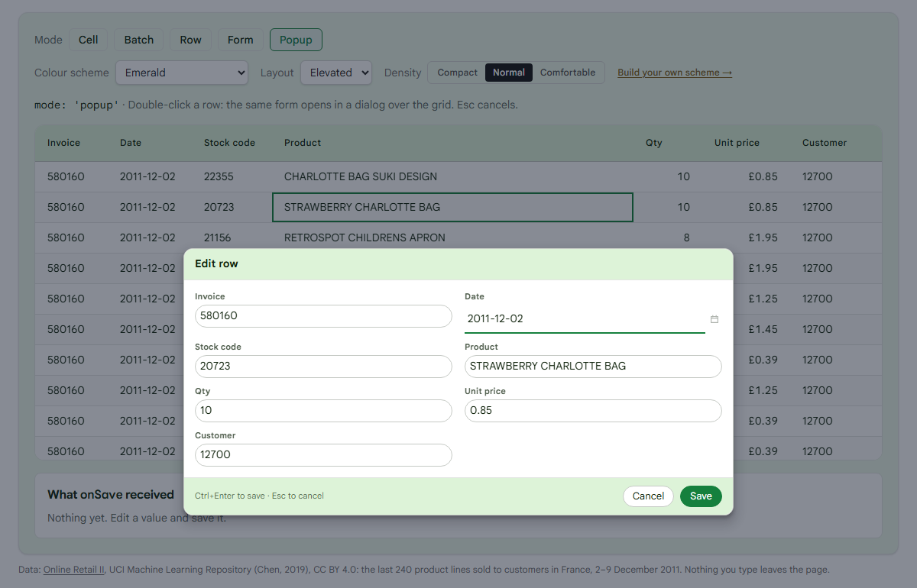Click the What onSave received heading
917x588 pixels.
111,495
